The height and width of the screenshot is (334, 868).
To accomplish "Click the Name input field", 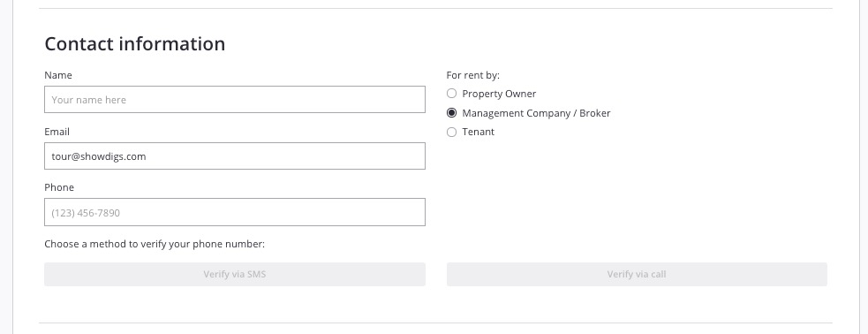I will pos(235,100).
